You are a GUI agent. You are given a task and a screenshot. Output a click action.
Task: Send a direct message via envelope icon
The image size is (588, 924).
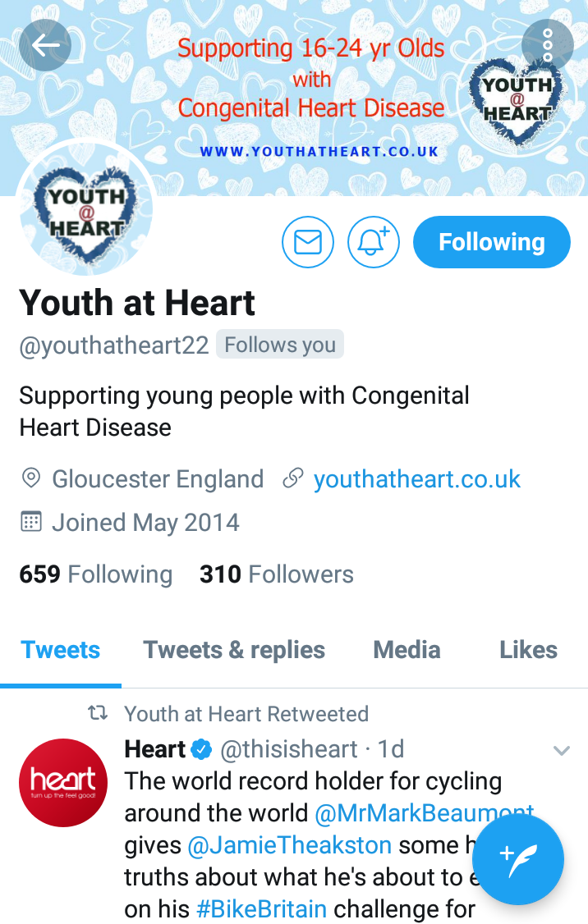308,242
